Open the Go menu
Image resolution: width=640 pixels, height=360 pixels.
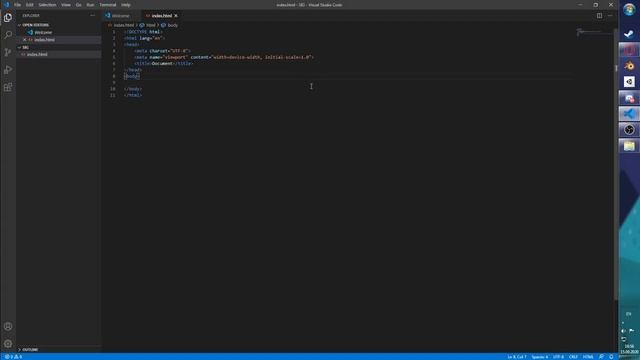click(78, 5)
